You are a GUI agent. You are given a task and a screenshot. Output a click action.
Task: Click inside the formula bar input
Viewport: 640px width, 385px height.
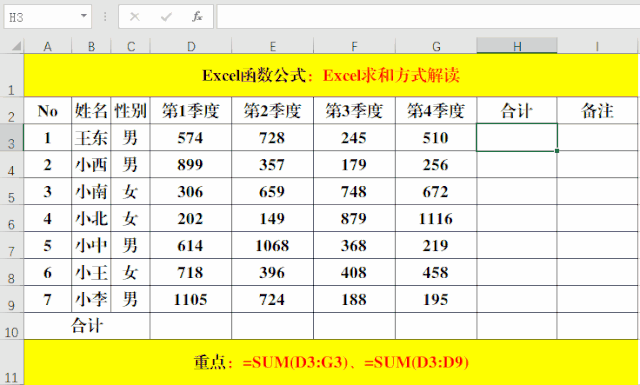pos(428,17)
